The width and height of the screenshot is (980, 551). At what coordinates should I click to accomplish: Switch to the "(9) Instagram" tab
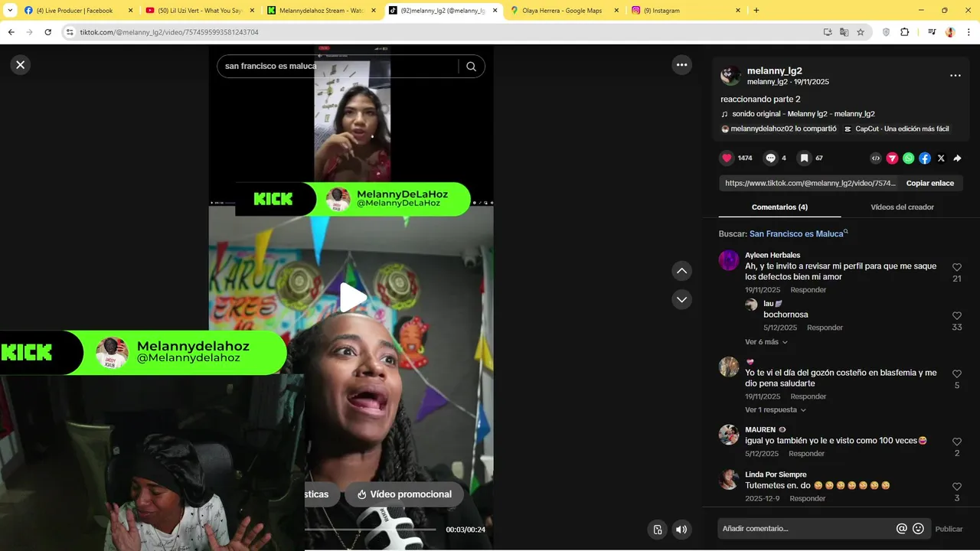(x=685, y=11)
